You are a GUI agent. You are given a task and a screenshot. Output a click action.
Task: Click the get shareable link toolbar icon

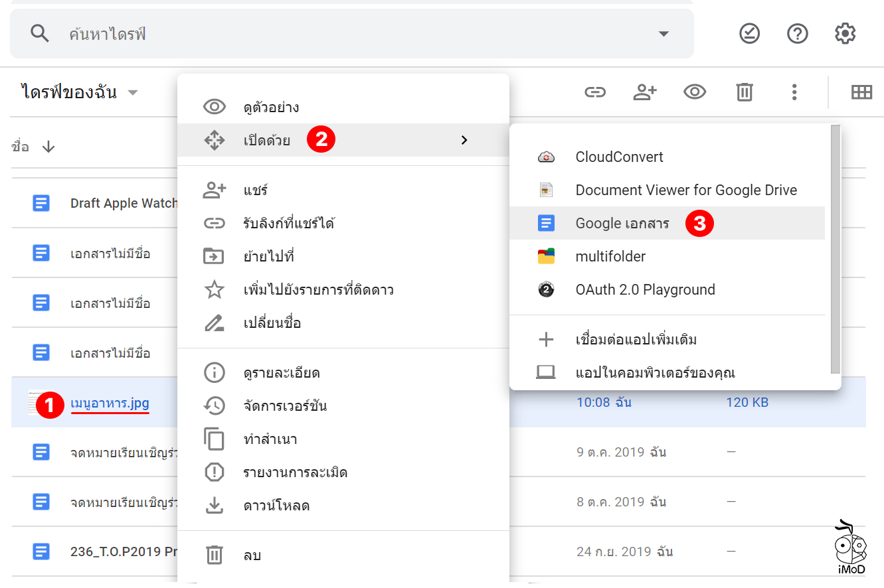click(x=594, y=92)
